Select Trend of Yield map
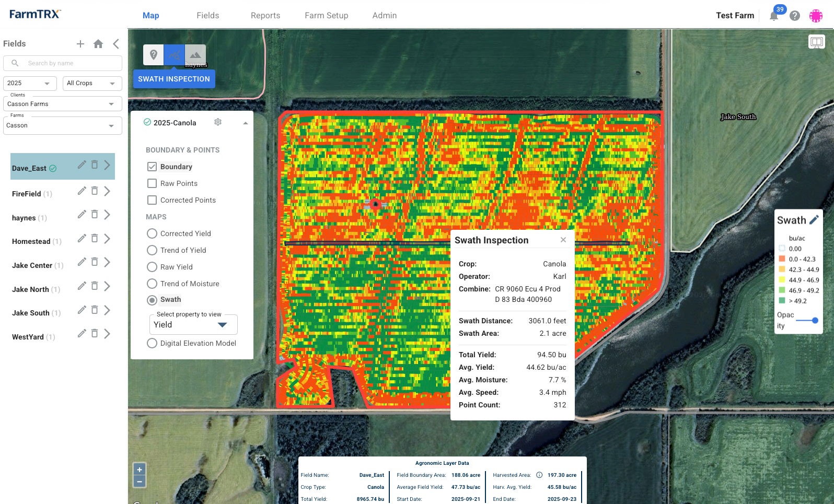 point(152,250)
